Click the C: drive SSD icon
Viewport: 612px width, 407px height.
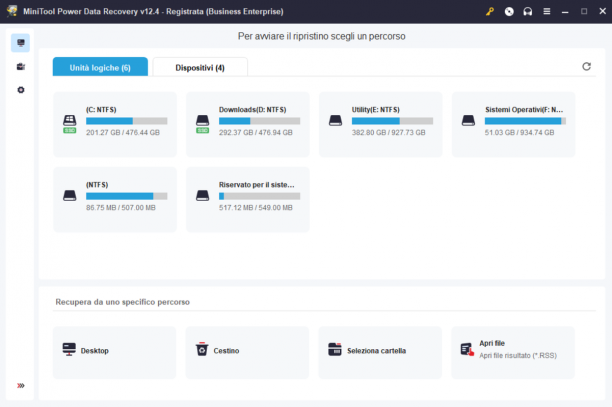tap(69, 124)
